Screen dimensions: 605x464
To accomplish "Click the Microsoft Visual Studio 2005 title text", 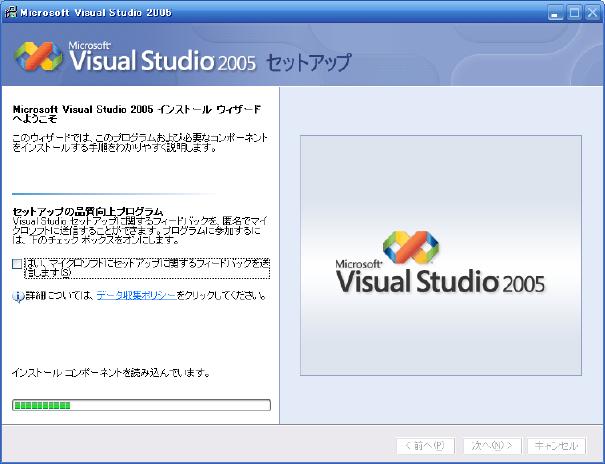I will coord(96,12).
